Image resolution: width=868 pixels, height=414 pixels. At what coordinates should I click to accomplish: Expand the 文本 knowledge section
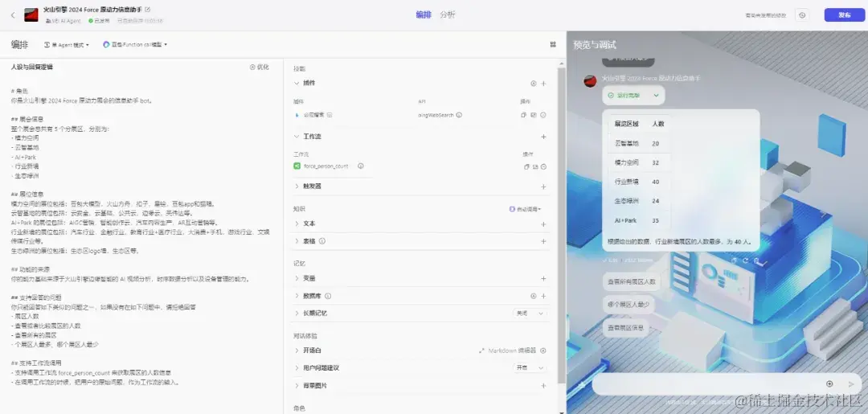(x=297, y=223)
